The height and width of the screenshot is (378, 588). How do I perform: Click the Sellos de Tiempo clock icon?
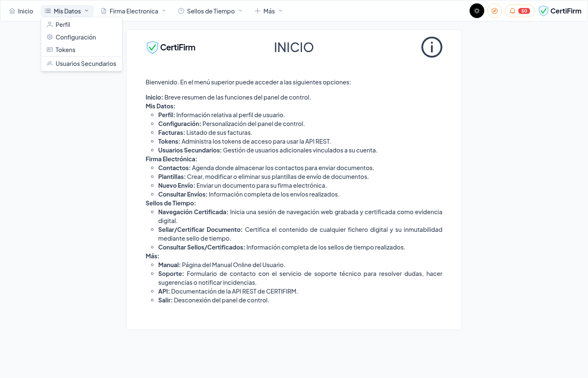[x=181, y=11]
